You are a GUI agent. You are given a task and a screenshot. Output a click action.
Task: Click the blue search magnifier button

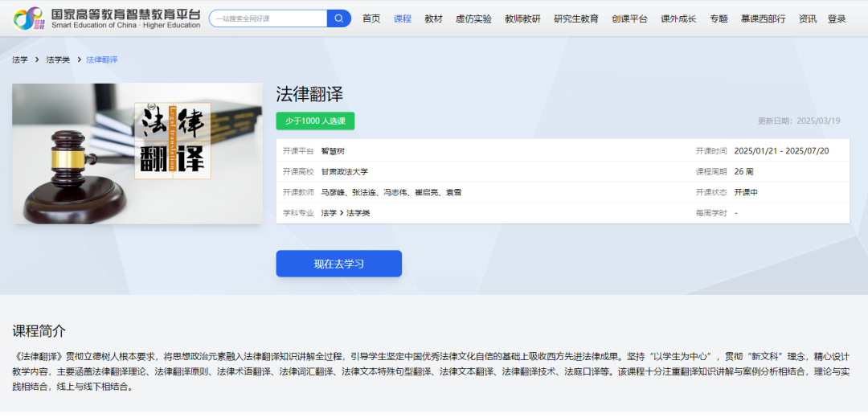(x=339, y=18)
